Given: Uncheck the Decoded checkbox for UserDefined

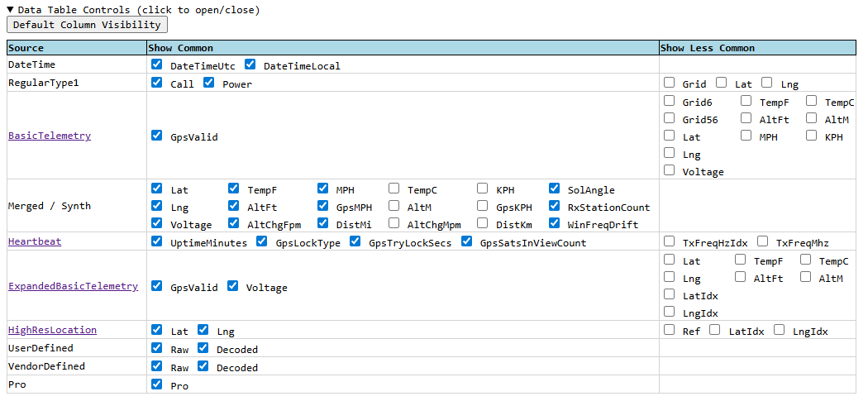Looking at the screenshot, I should [203, 348].
